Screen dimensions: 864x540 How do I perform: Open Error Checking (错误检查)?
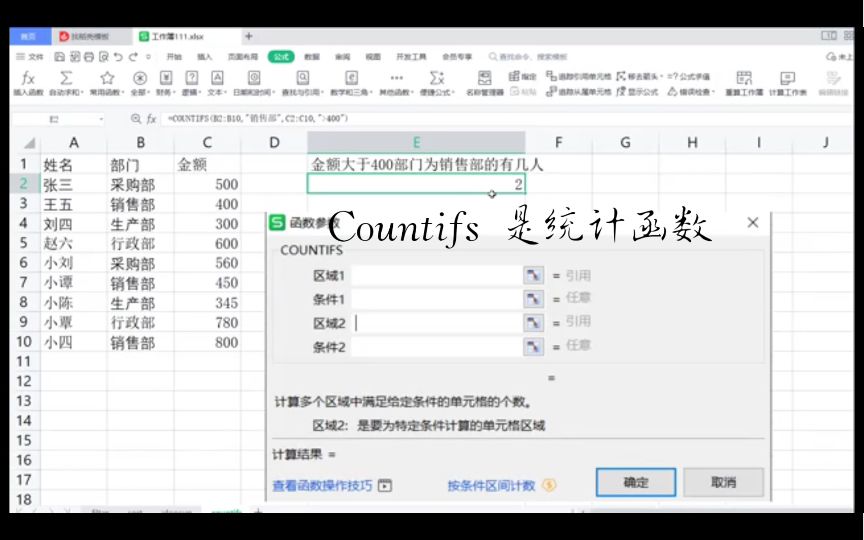pos(692,91)
